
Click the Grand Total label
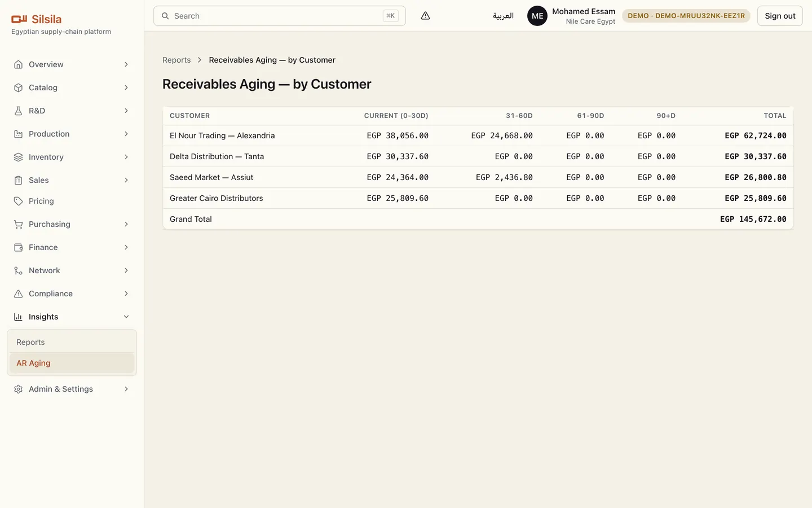coord(191,219)
